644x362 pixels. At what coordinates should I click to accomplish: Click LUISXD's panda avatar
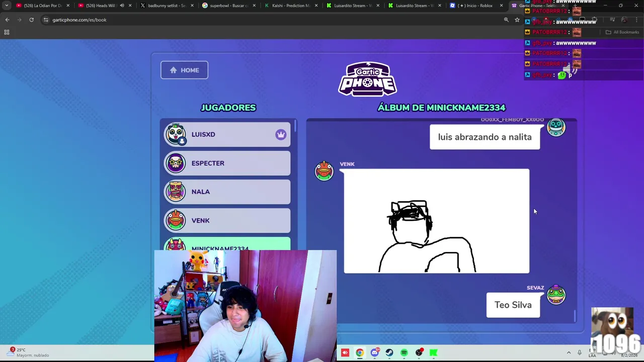pyautogui.click(x=176, y=134)
